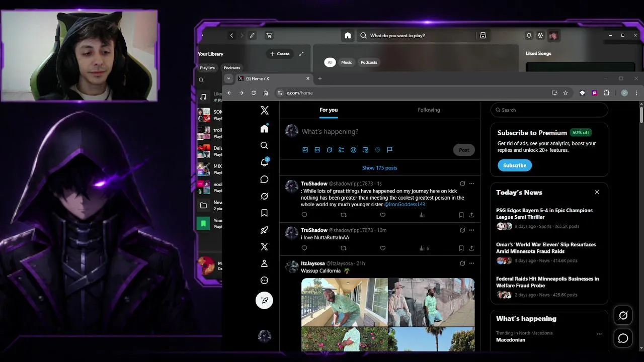Insert emoji in new post
Screen dimensions: 644x362
pyautogui.click(x=353, y=150)
